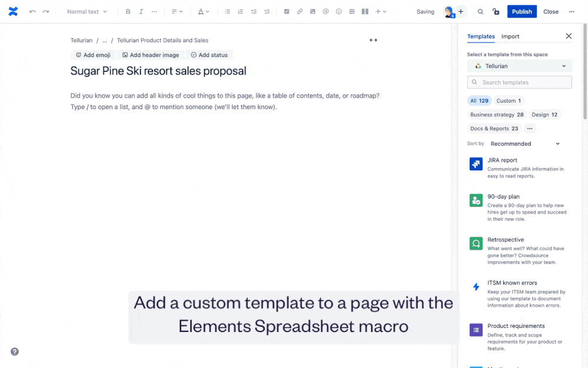
Task: Insert a layouts section
Action: coord(364,11)
